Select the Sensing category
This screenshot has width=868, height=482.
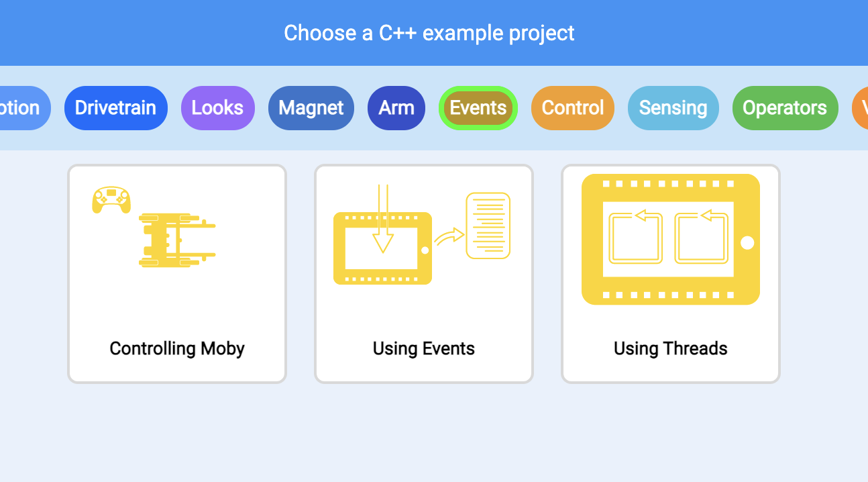pos(673,108)
